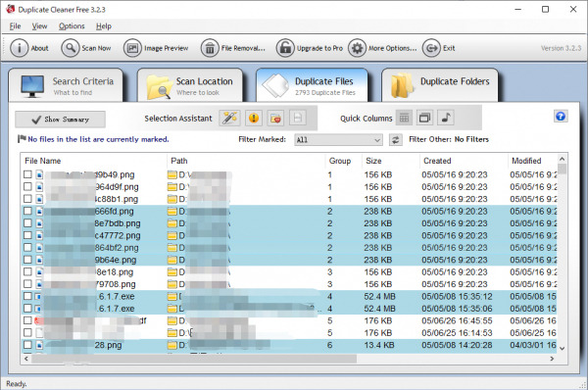
Task: Click the Duplicate Cleaner app icon in title bar
Action: [x=10, y=10]
